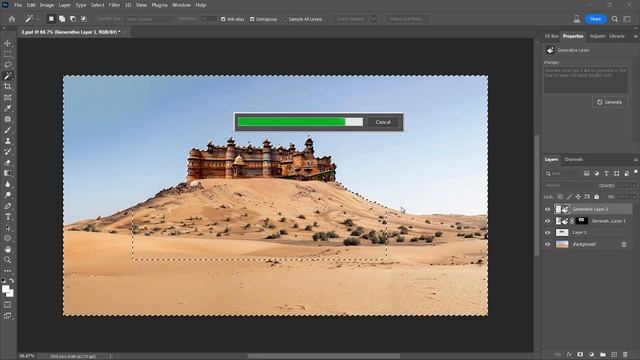Toggle the Contiguous checkbox
This screenshot has height=360, width=640.
pyautogui.click(x=252, y=19)
